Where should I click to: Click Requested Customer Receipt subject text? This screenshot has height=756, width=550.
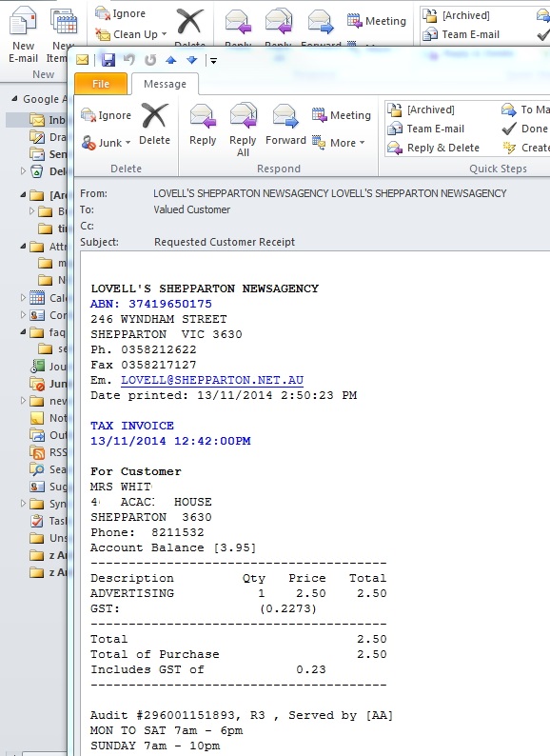pos(225,242)
